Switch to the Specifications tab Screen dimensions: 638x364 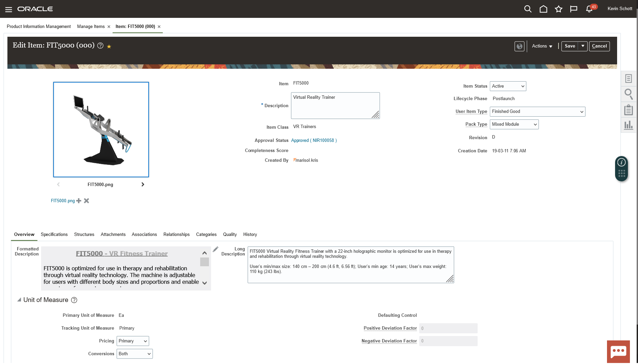[x=54, y=235]
